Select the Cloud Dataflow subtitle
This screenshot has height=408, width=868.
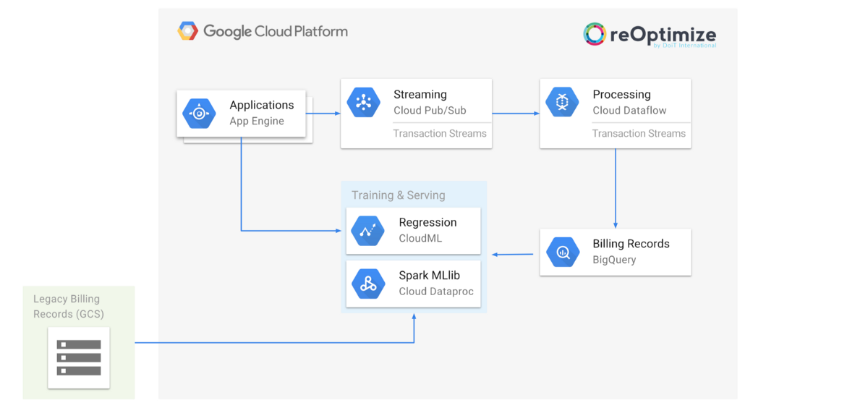tap(630, 111)
